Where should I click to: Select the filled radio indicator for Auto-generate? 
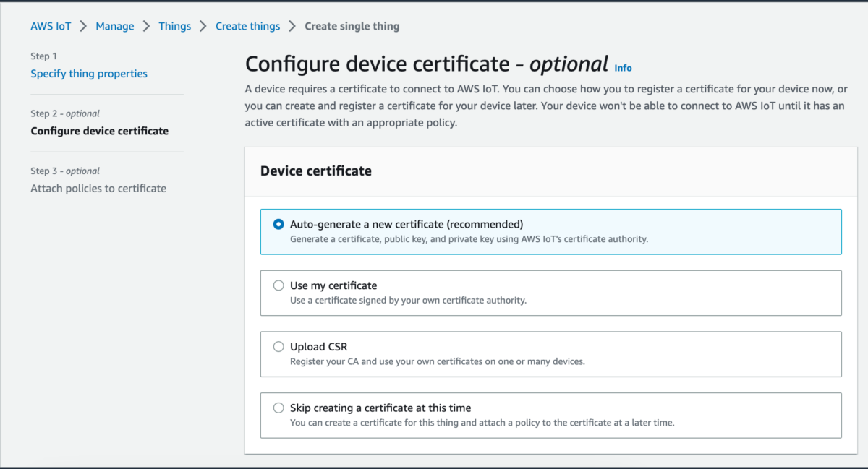278,224
